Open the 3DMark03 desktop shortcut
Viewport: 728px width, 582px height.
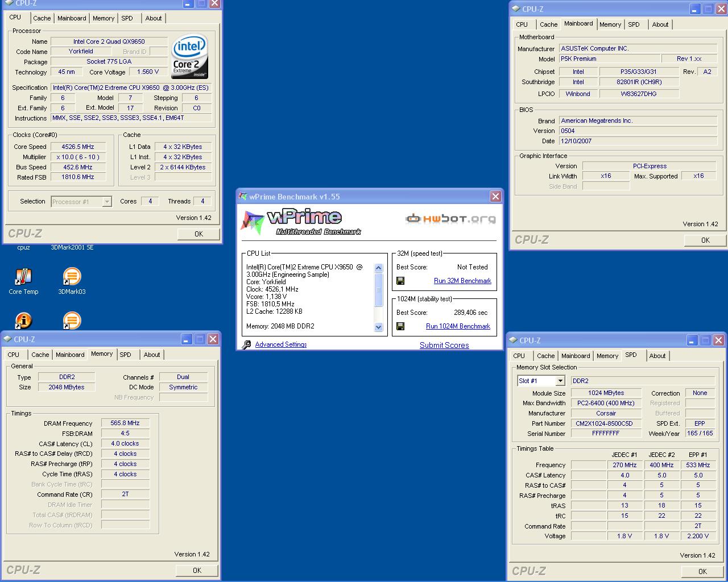(72, 277)
